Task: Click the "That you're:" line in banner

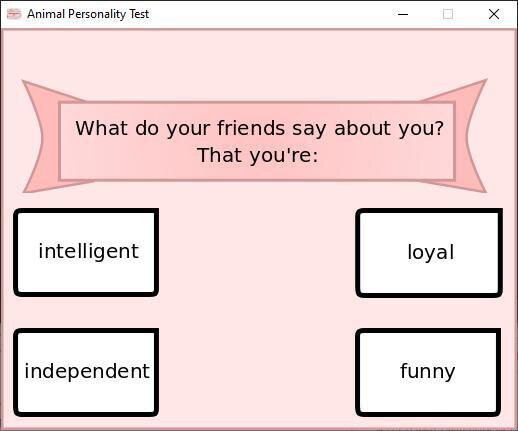Action: [x=258, y=156]
